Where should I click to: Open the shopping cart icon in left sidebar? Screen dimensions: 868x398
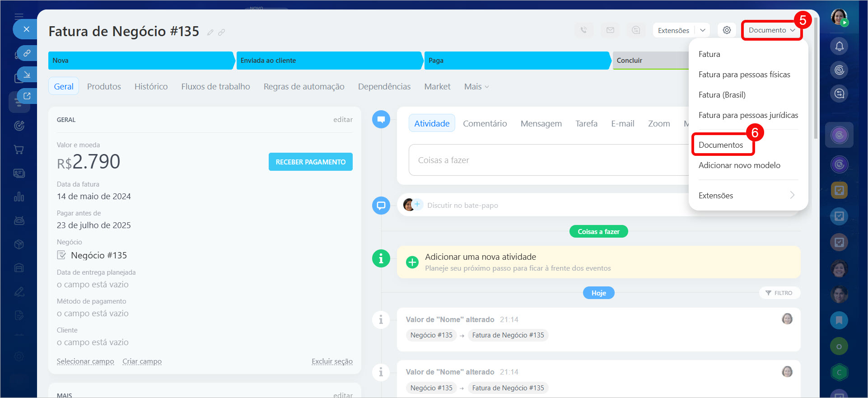(19, 150)
